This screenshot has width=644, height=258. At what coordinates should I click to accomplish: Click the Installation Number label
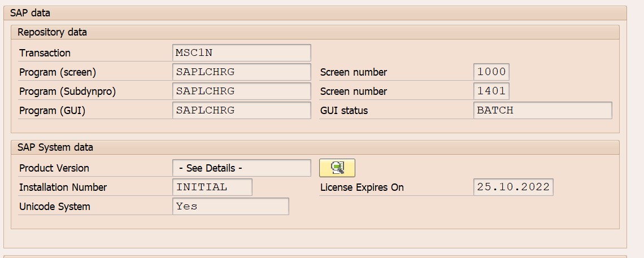tap(63, 187)
